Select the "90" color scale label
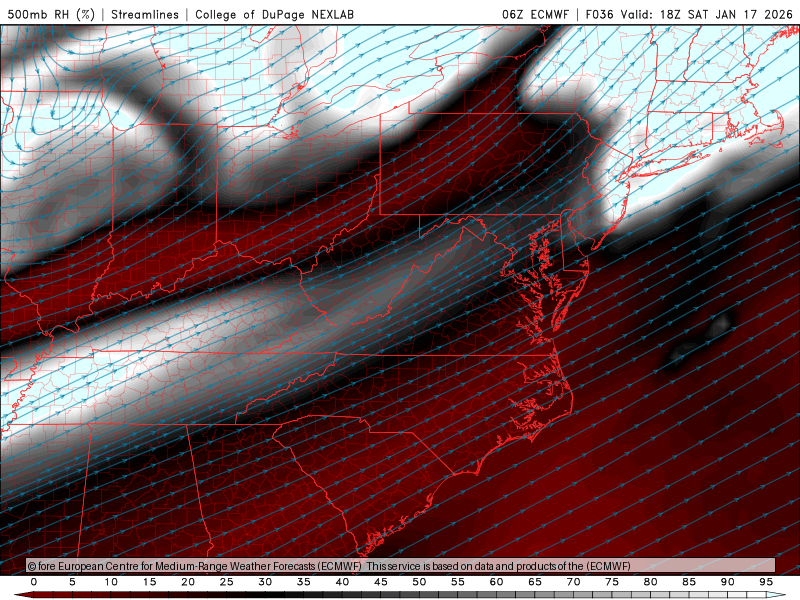This screenshot has width=800, height=600. [728, 582]
